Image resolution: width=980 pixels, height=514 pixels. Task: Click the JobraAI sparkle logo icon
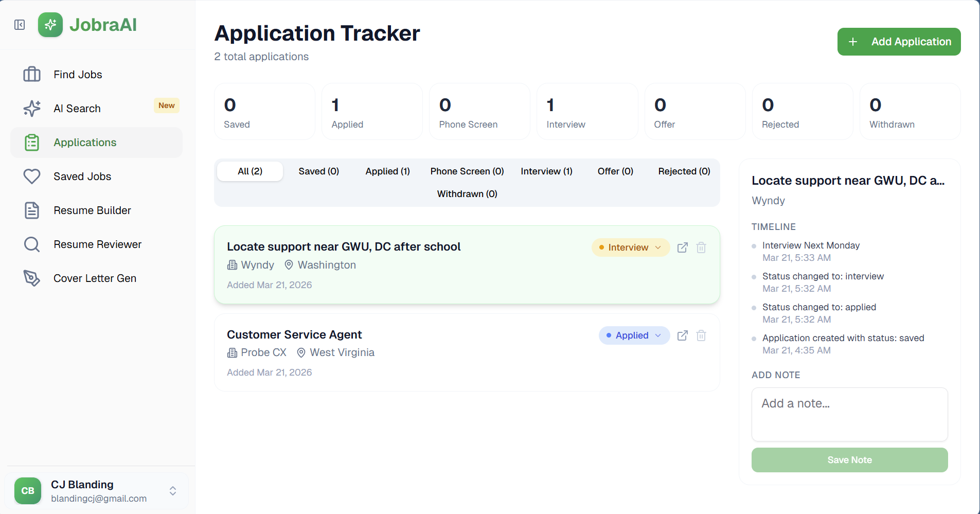(x=50, y=25)
